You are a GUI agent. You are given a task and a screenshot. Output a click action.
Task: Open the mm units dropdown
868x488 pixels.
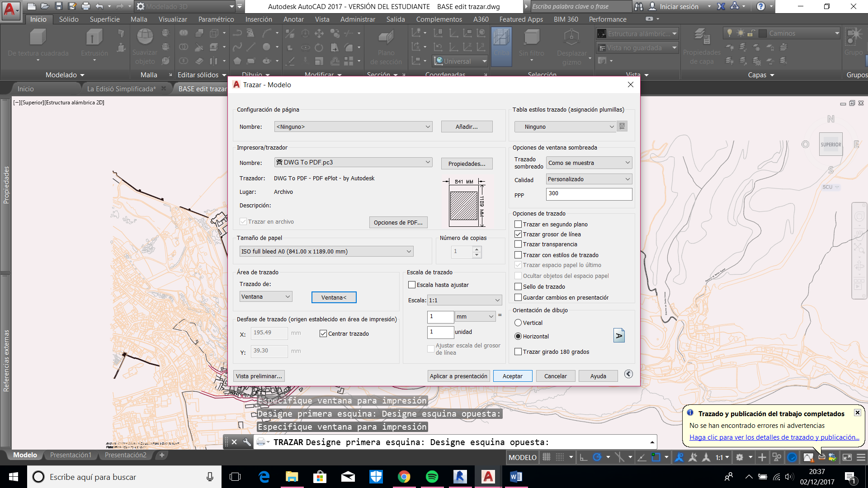475,316
